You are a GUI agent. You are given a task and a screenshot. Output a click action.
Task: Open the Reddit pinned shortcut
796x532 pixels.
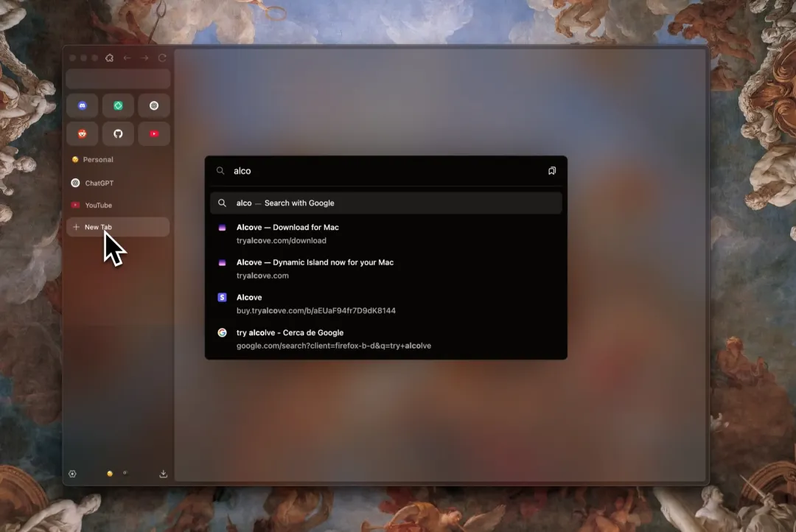click(83, 134)
